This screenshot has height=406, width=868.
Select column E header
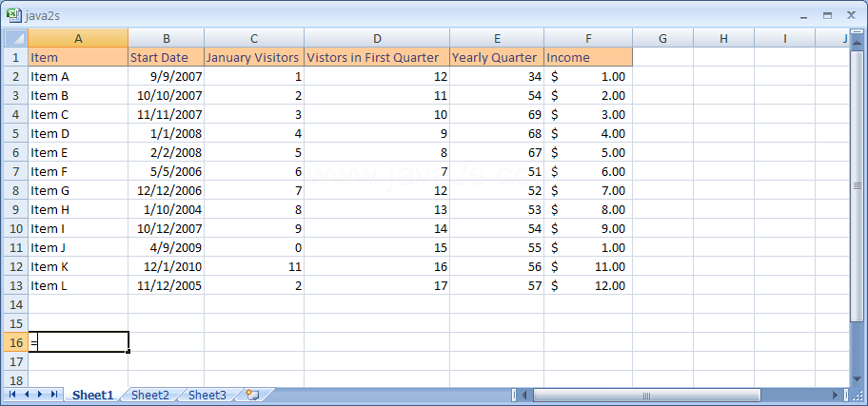[497, 39]
